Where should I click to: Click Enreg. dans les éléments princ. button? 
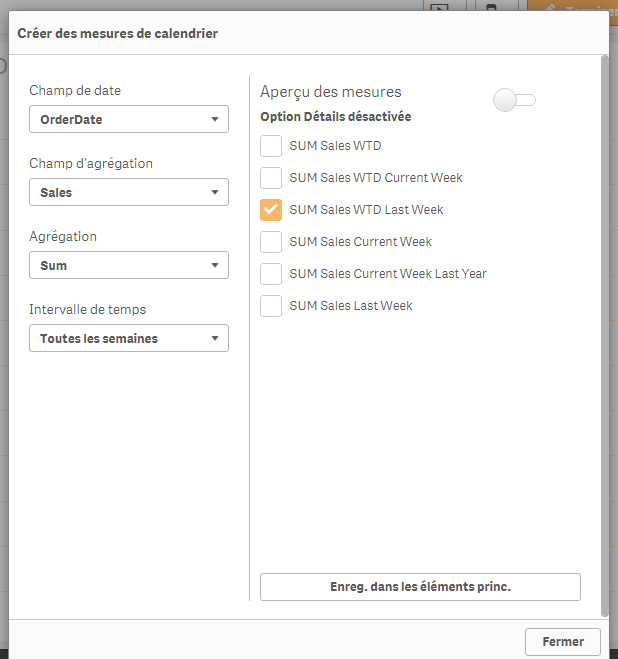(420, 587)
